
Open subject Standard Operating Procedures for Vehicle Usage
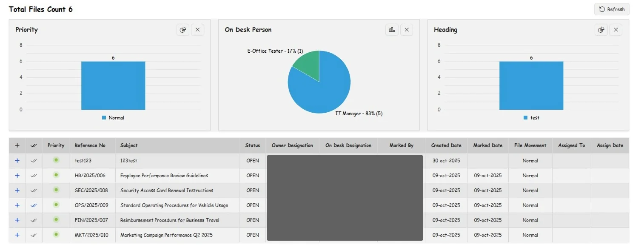(x=174, y=205)
